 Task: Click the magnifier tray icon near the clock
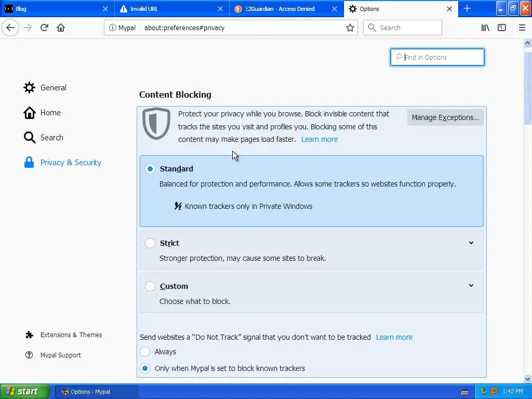[x=494, y=392]
